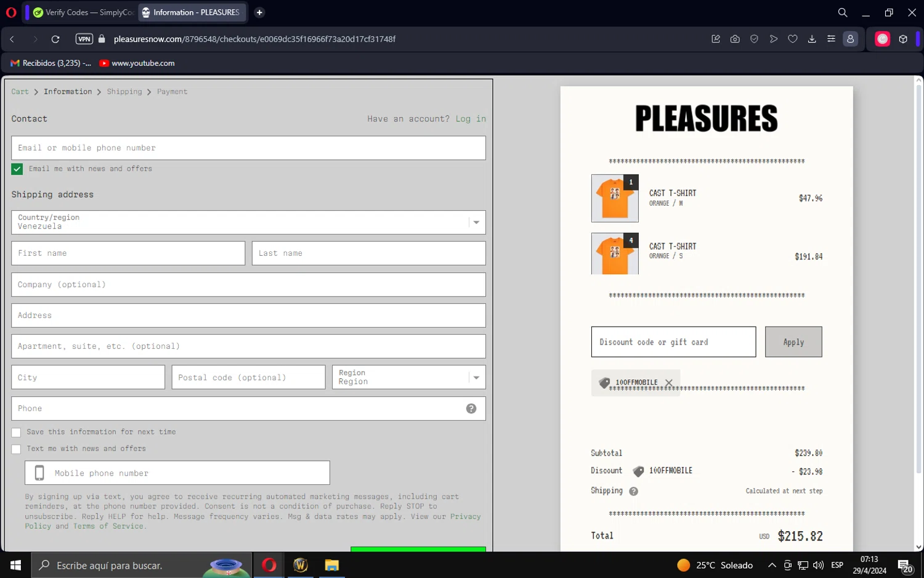Open the Windows Start menu
Image resolution: width=924 pixels, height=578 pixels.
click(15, 565)
